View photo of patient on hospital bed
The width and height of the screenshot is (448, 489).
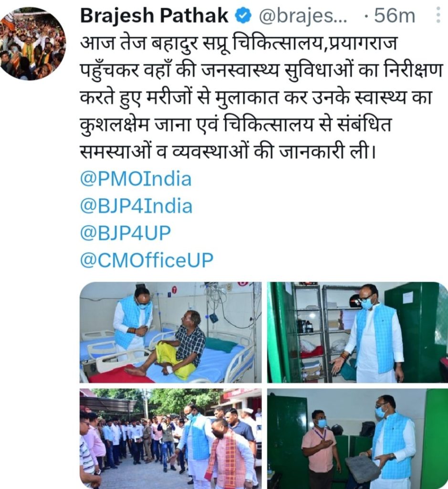171,332
